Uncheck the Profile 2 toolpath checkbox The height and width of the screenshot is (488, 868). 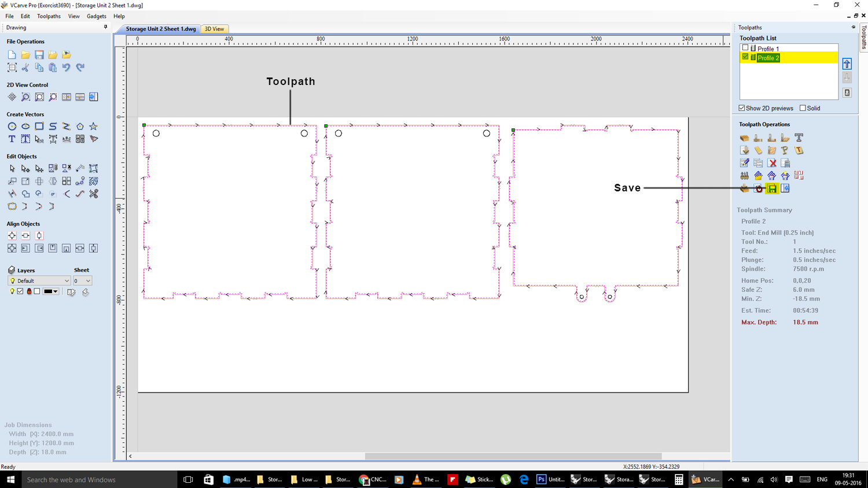click(x=745, y=57)
